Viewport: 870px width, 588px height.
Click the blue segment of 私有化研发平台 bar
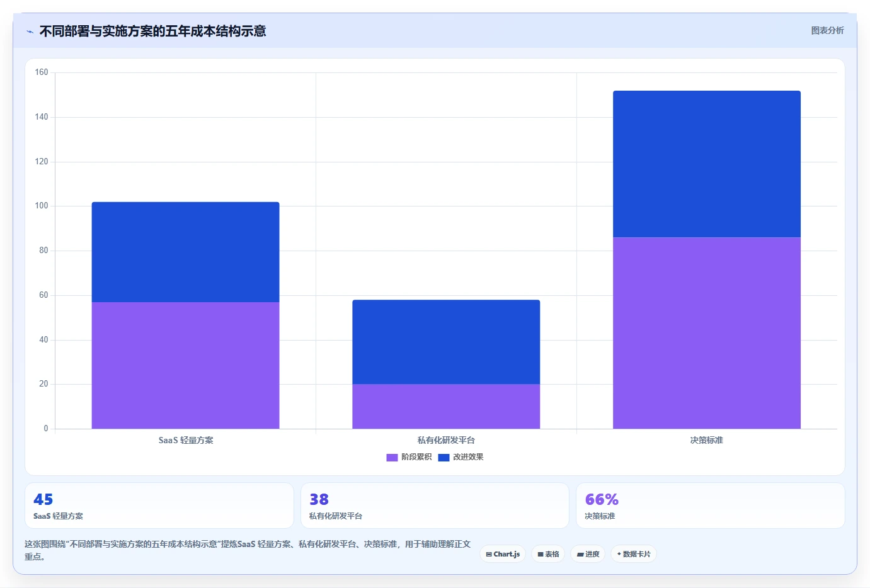point(446,342)
